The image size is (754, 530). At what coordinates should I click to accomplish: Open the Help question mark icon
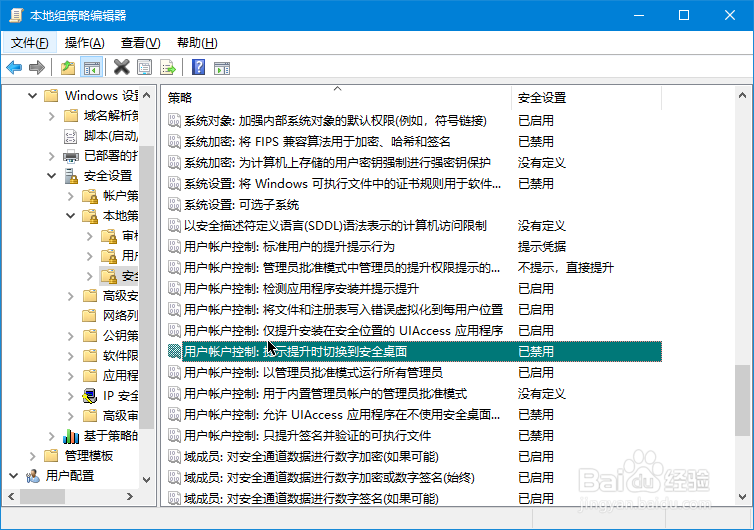[198, 67]
